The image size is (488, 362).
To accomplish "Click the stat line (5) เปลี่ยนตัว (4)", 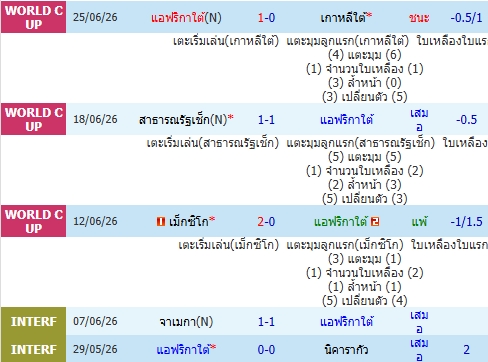I will click(365, 301).
